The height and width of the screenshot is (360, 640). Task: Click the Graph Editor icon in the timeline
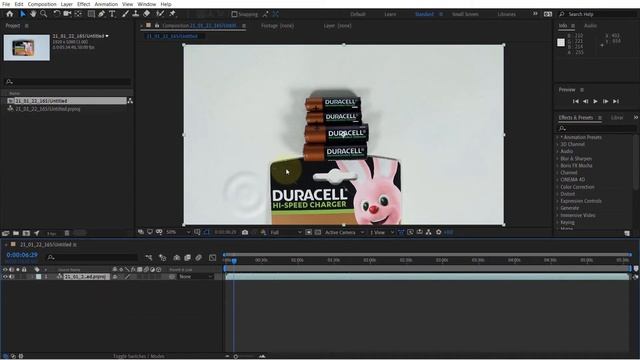point(213,258)
